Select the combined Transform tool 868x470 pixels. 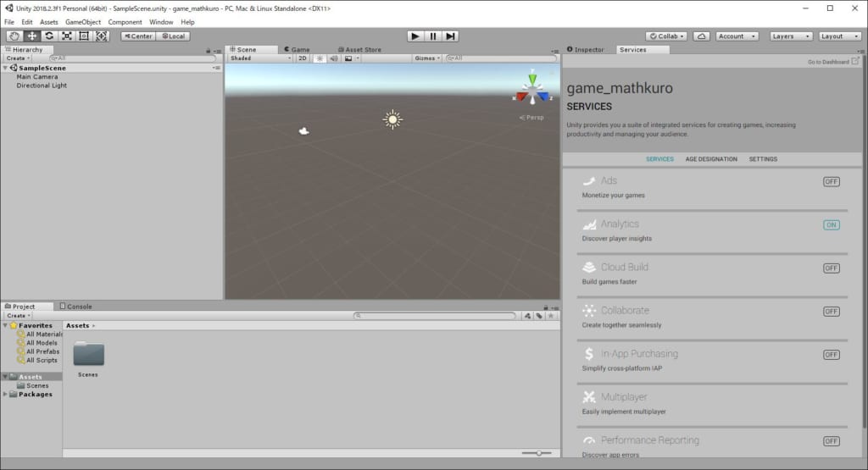(x=102, y=36)
